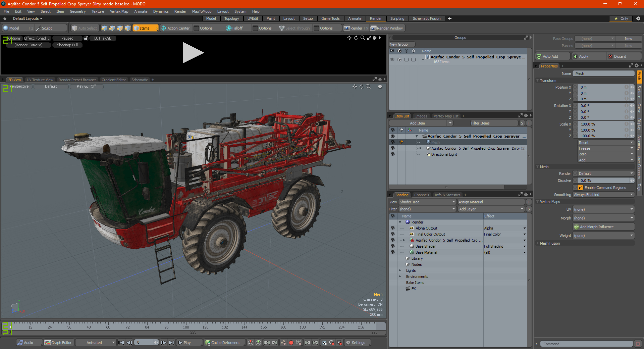Click New Group button
Screen dimensions: 644x349
(401, 44)
